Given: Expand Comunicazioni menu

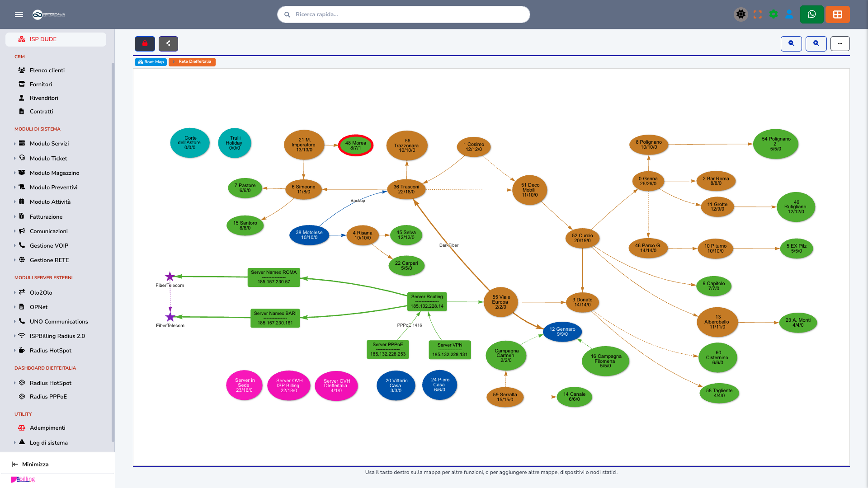Looking at the screenshot, I should coord(48,231).
